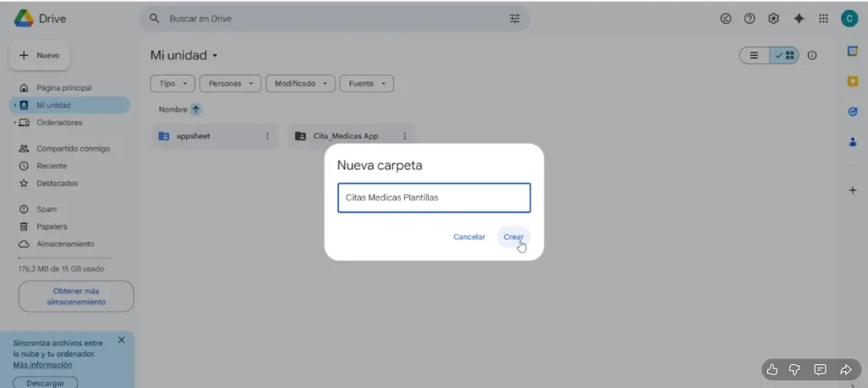Click the thumbs down icon
The height and width of the screenshot is (388, 868).
tap(794, 369)
